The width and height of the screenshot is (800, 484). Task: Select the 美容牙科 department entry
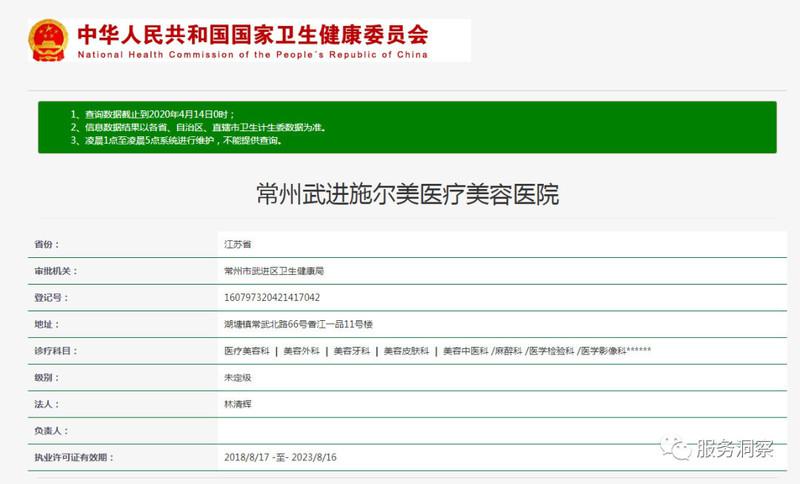[x=351, y=351]
